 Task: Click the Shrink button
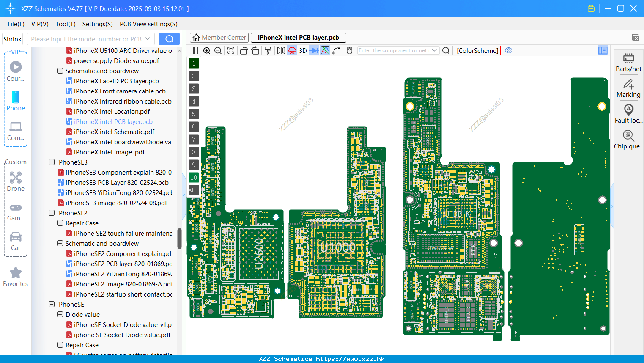12,39
